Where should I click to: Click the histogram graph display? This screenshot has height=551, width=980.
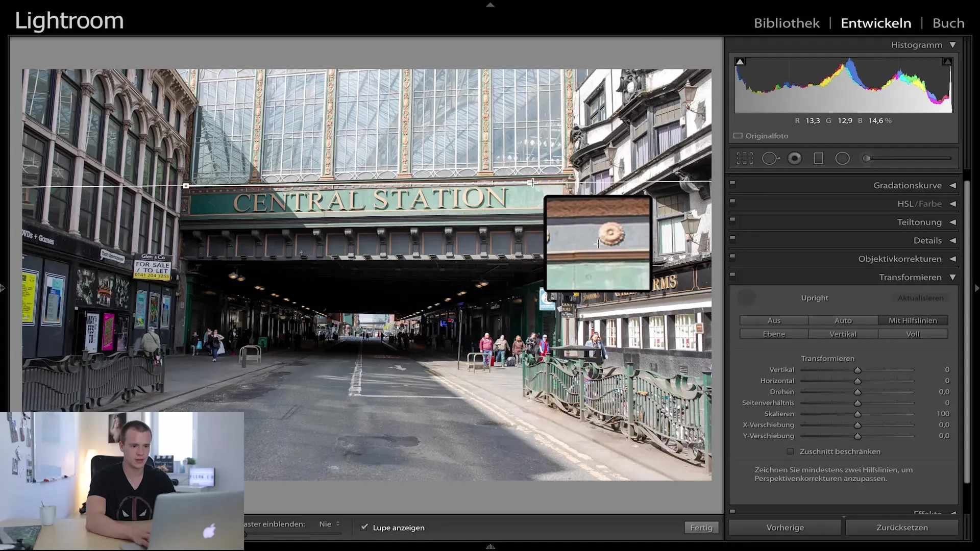(843, 85)
